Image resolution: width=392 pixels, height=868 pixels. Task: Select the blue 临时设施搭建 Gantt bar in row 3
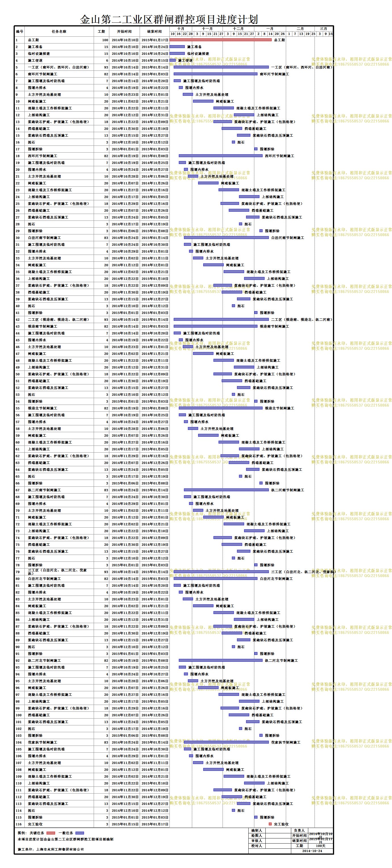point(177,53)
